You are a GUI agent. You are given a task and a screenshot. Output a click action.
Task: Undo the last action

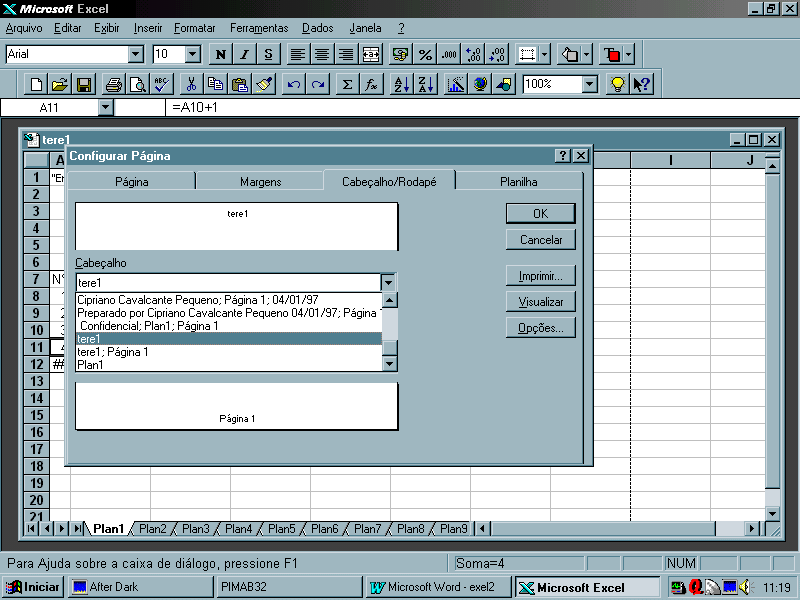coord(293,84)
